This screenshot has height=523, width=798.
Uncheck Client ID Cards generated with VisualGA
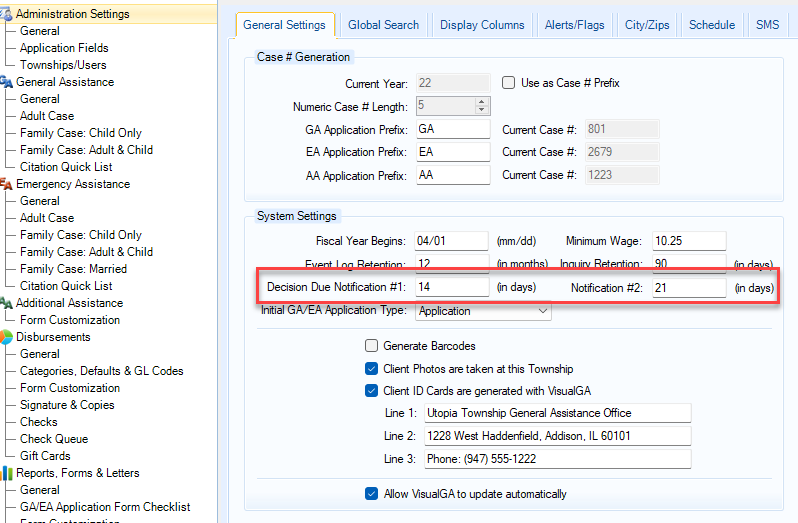[x=372, y=391]
